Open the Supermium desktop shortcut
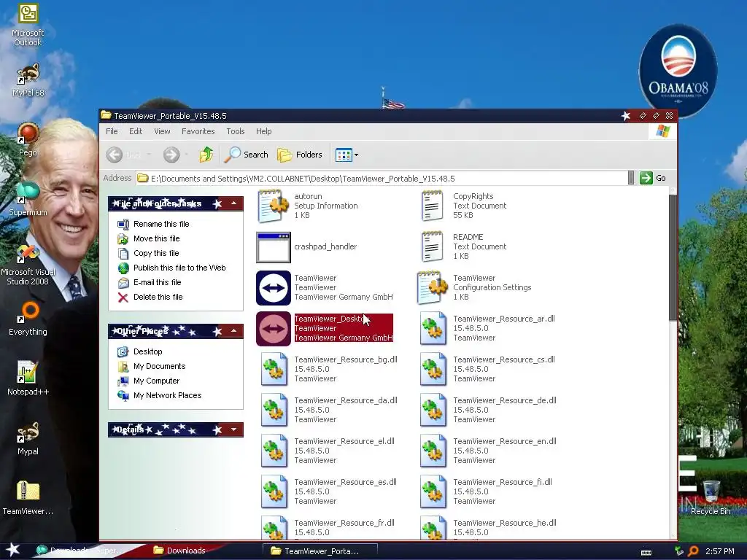 coord(28,199)
